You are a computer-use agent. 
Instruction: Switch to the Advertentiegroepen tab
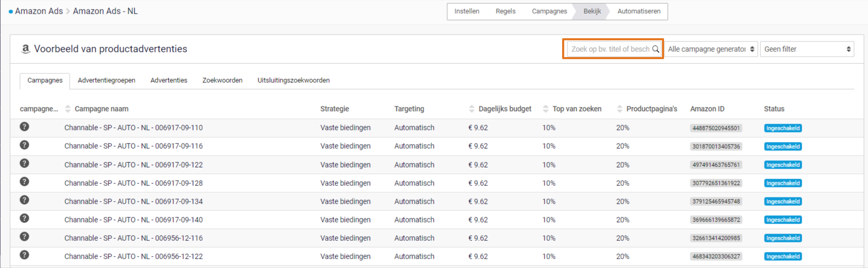pos(107,81)
